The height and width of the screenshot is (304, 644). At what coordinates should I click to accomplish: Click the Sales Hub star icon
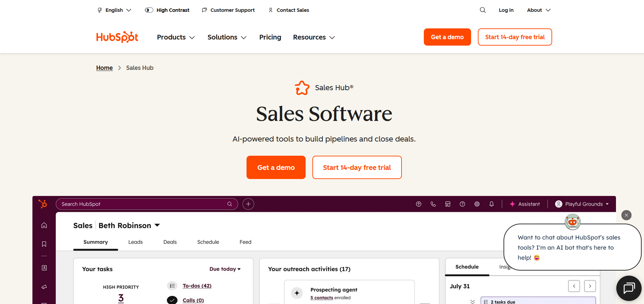pyautogui.click(x=302, y=88)
